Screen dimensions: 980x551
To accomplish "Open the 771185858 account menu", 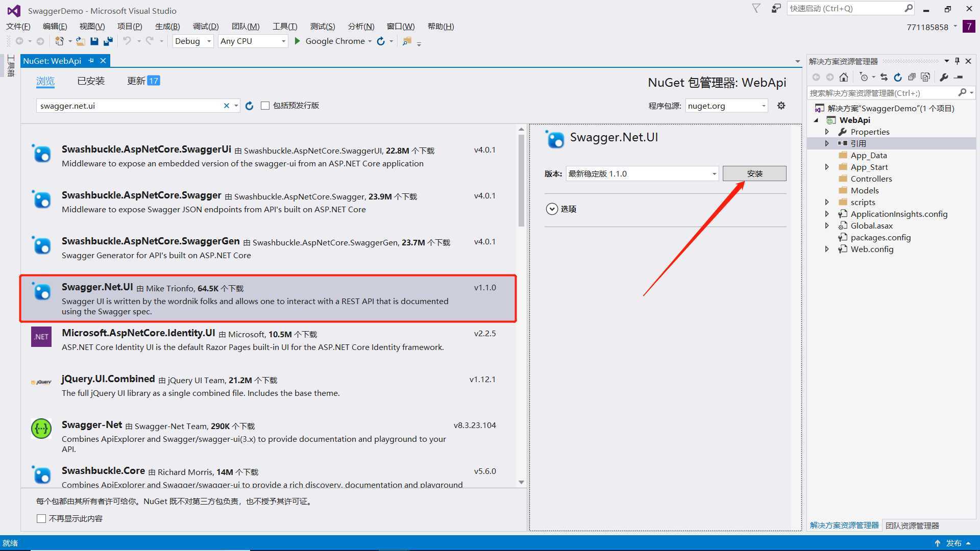I will 931,27.
